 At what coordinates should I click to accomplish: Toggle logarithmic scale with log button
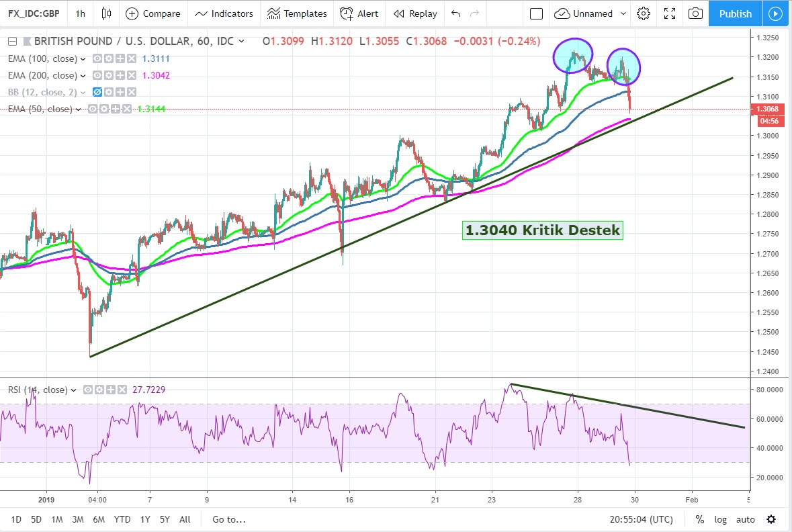point(720,519)
